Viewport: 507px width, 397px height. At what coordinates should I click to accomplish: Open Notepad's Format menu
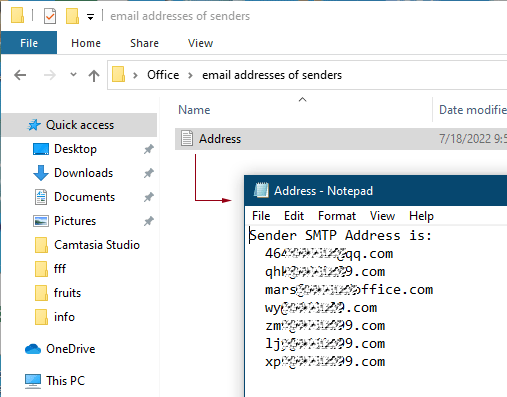pyautogui.click(x=337, y=216)
